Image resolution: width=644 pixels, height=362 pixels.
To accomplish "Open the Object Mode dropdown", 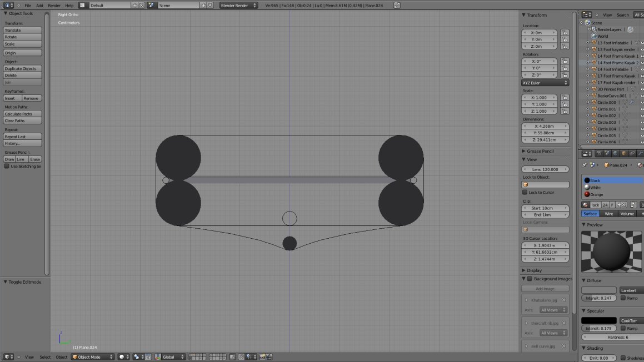I will click(x=93, y=357).
